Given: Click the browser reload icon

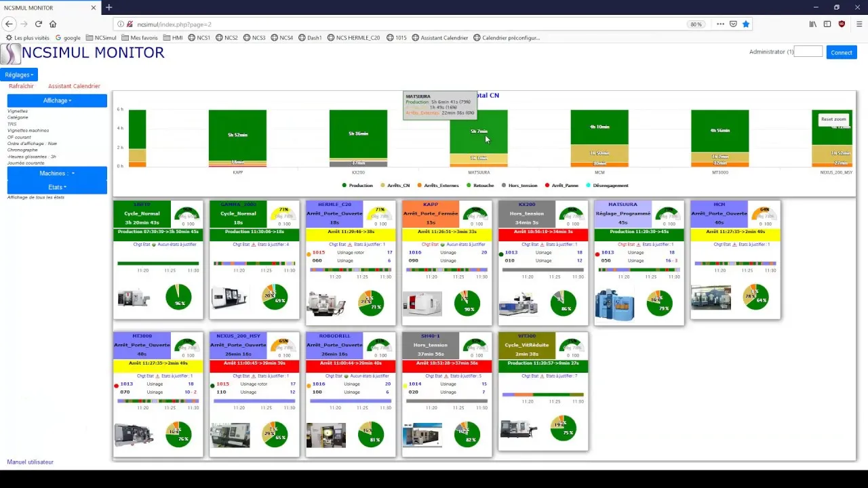Looking at the screenshot, I should coord(39,24).
